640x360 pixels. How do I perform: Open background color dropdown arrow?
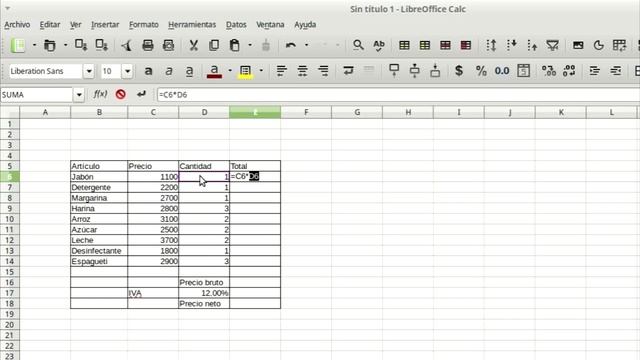[x=261, y=71]
